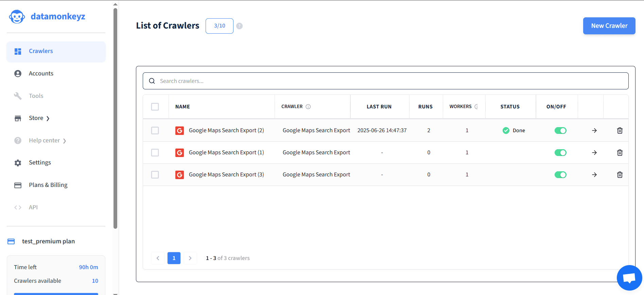The width and height of the screenshot is (644, 295).
Task: Click Google icon of Search Export (3) row
Action: [179, 175]
